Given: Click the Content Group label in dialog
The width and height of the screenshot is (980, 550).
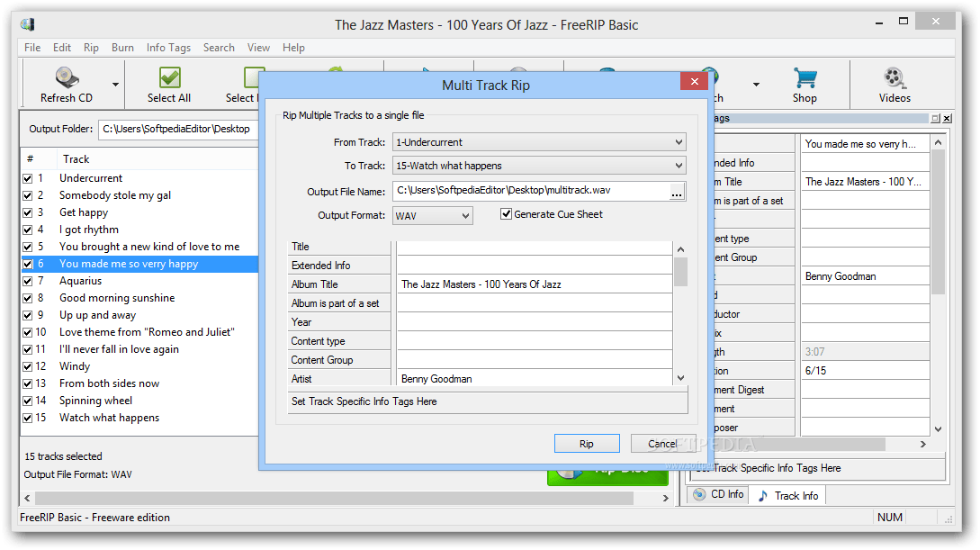Looking at the screenshot, I should click(322, 360).
